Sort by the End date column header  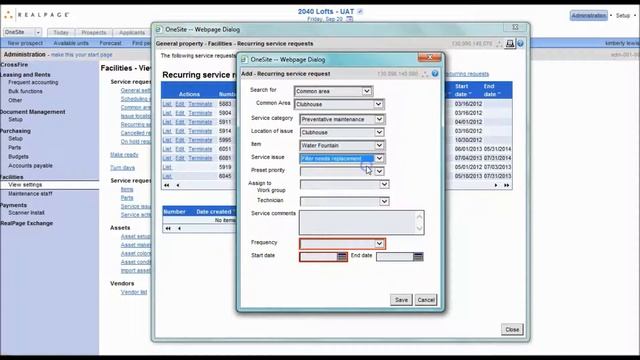[x=491, y=90]
